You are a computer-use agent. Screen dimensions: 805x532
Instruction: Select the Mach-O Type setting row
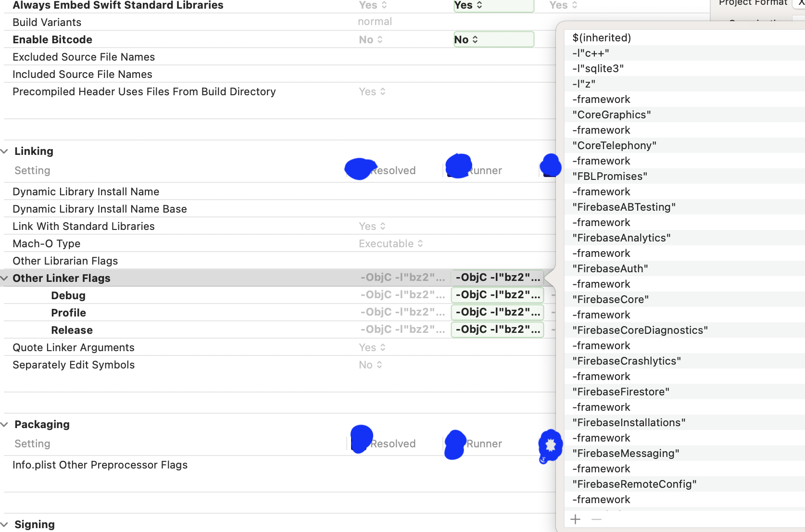click(x=279, y=243)
